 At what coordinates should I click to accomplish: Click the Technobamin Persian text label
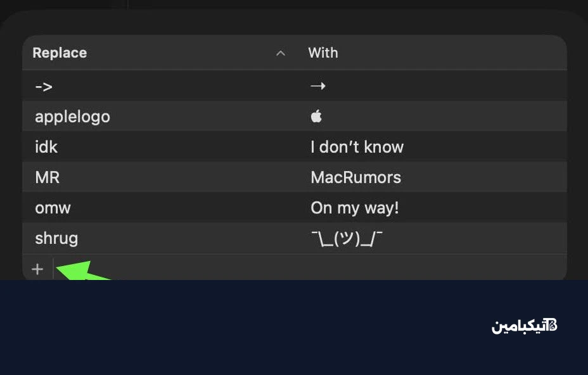518,326
